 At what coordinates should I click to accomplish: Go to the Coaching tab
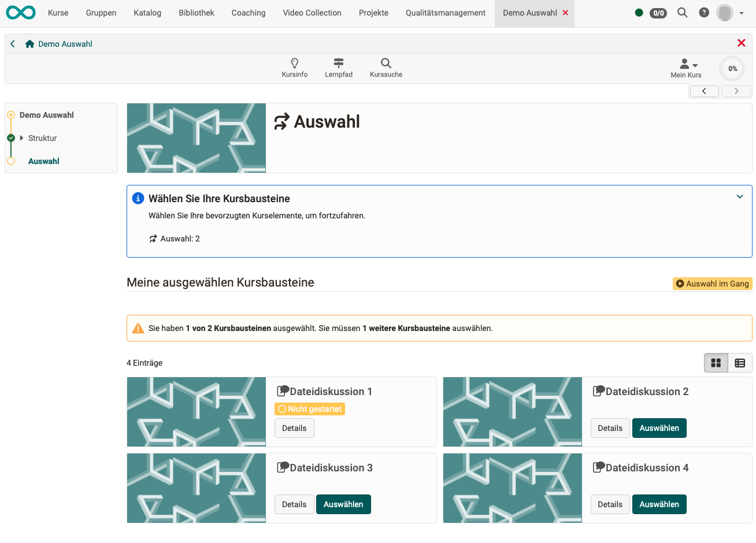coord(249,13)
